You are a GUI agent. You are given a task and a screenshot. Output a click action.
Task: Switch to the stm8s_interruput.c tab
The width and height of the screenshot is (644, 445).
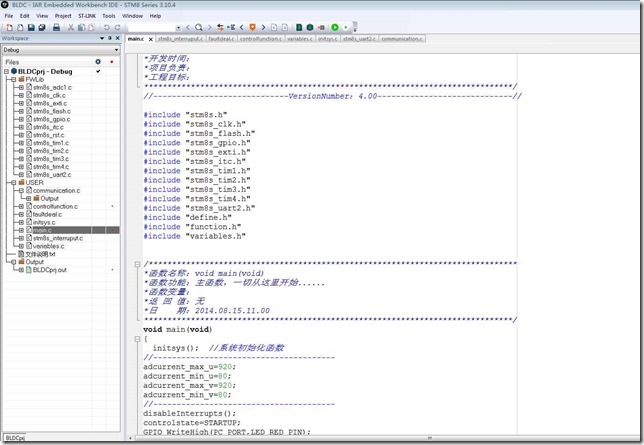point(180,39)
